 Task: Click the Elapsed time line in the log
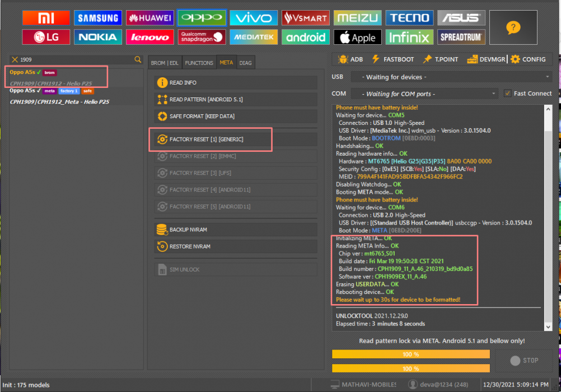380,324
